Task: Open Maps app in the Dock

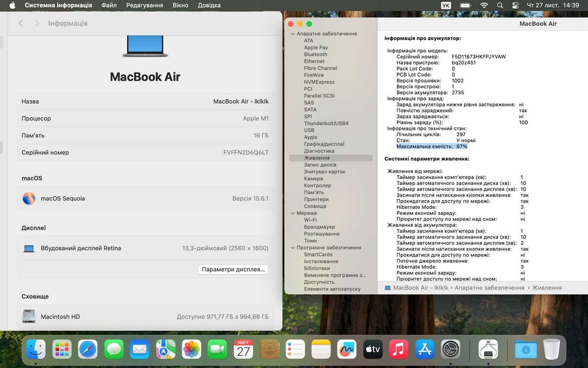Action: pyautogui.click(x=165, y=349)
